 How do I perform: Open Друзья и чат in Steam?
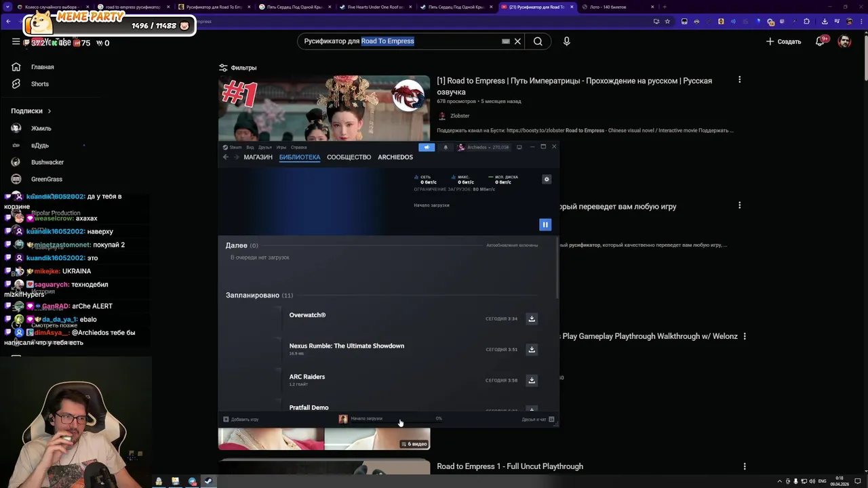click(x=538, y=419)
